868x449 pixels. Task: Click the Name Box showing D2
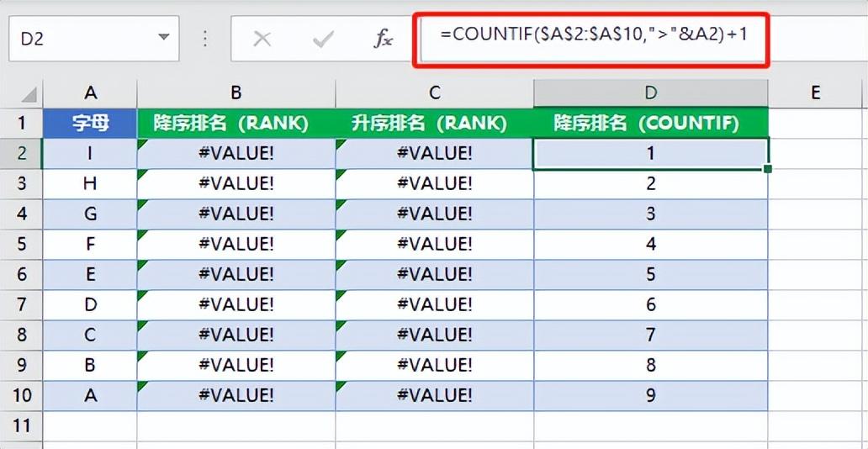point(93,38)
